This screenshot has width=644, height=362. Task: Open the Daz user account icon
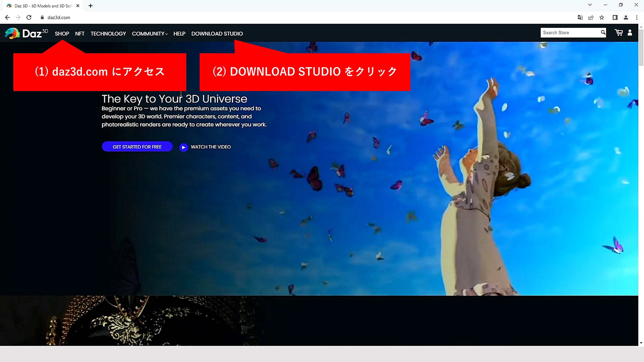(630, 32)
